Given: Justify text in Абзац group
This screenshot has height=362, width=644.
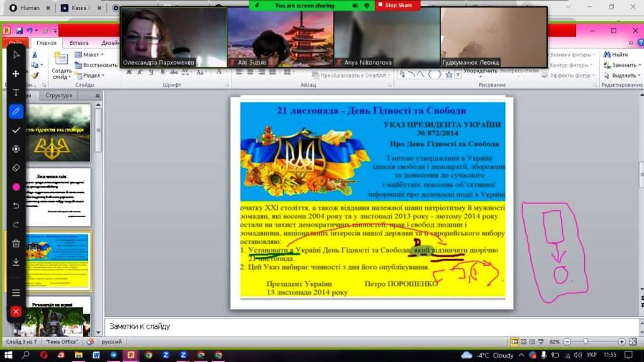Looking at the screenshot, I should 272,72.
